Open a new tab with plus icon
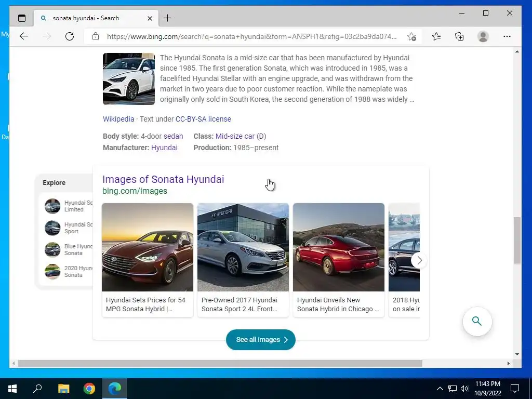This screenshot has width=532, height=399. coord(168,18)
